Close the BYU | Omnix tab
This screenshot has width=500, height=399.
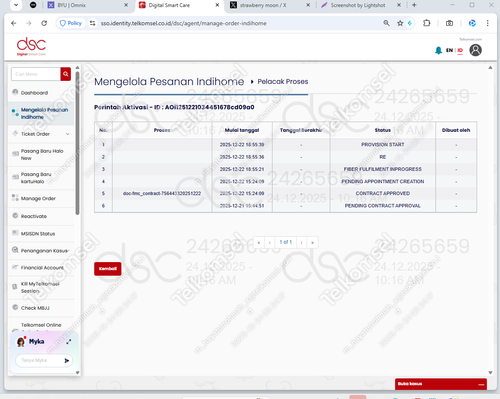pyautogui.click(x=126, y=5)
